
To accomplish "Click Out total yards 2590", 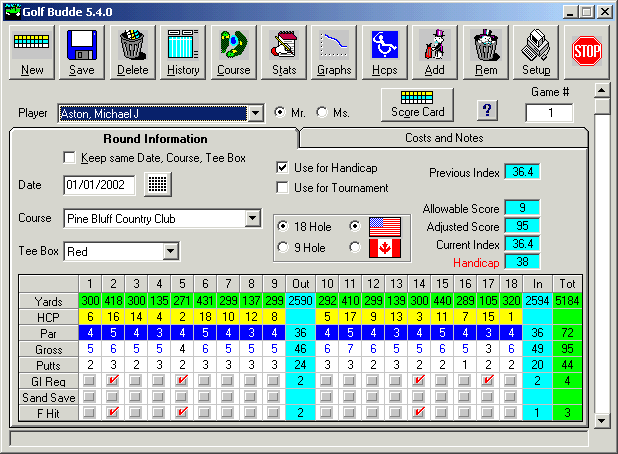I will (300, 301).
